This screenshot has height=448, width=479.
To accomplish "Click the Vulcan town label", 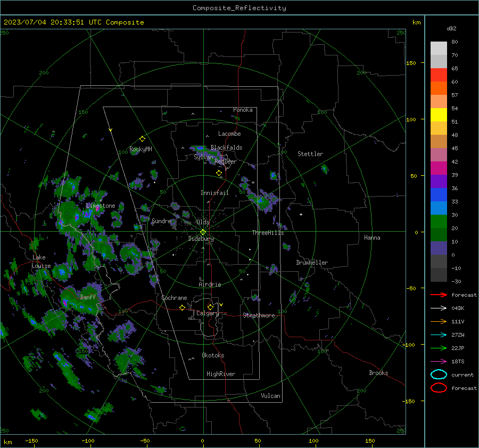I will pyautogui.click(x=270, y=396).
